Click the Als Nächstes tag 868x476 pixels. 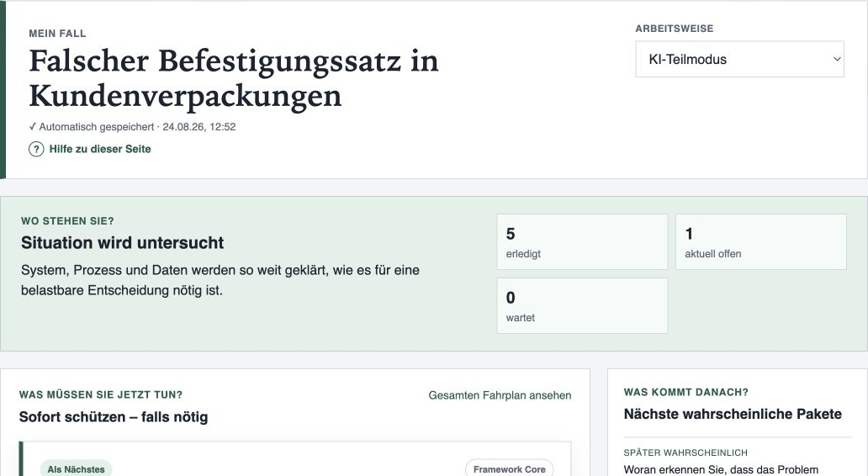coord(76,468)
